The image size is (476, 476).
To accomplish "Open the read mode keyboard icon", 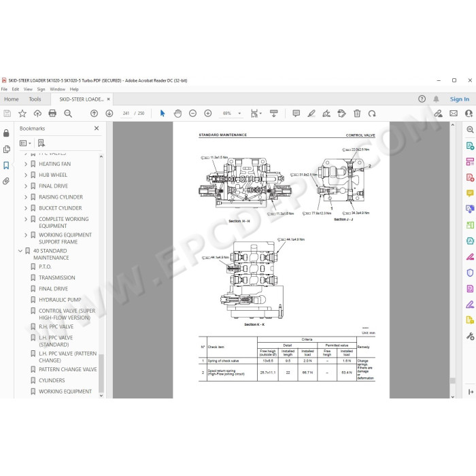I will (274, 114).
